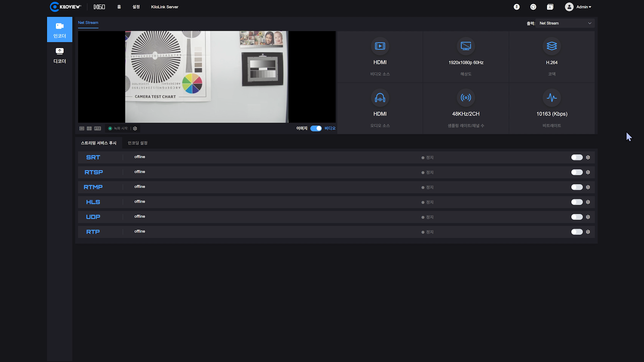Click the camera test chart video preview
The width and height of the screenshot is (644, 362).
click(207, 77)
